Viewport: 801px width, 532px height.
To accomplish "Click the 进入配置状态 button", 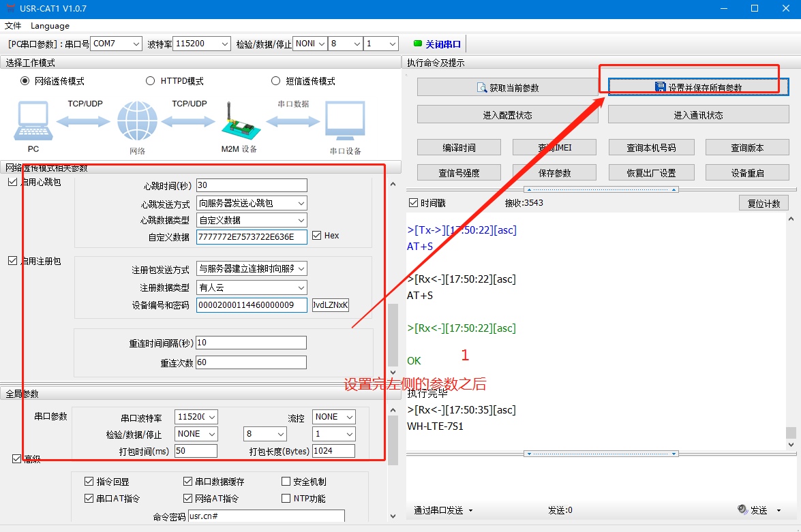I will 507,115.
